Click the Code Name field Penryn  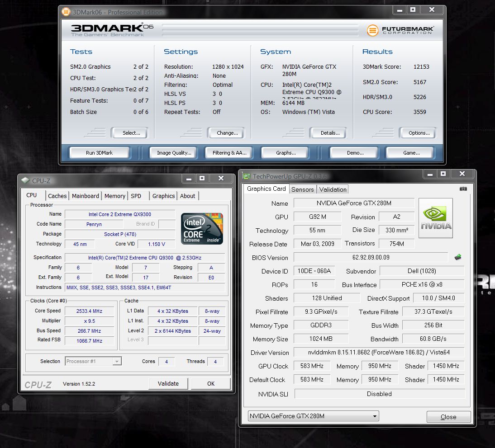(94, 224)
